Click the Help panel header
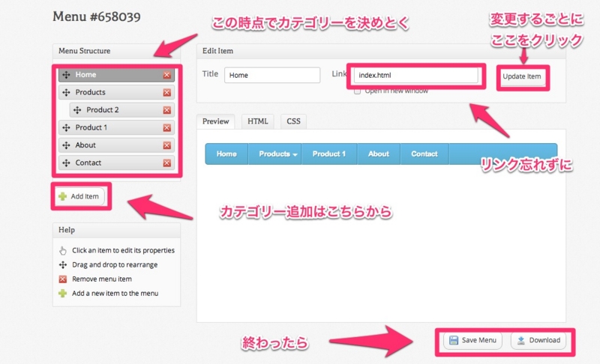Viewport: 600px width, 364px height. 116,231
